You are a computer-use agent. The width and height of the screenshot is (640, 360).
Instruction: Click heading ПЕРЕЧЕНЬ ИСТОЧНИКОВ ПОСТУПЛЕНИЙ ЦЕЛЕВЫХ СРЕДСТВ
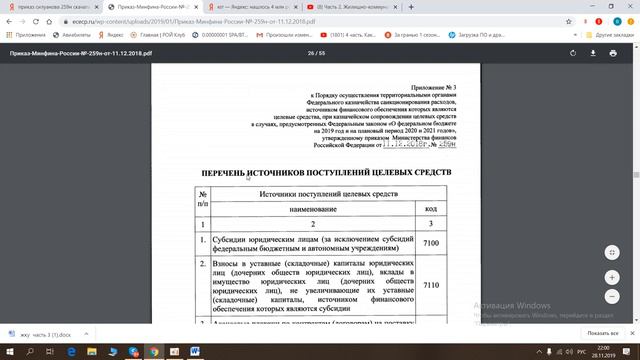[327, 173]
